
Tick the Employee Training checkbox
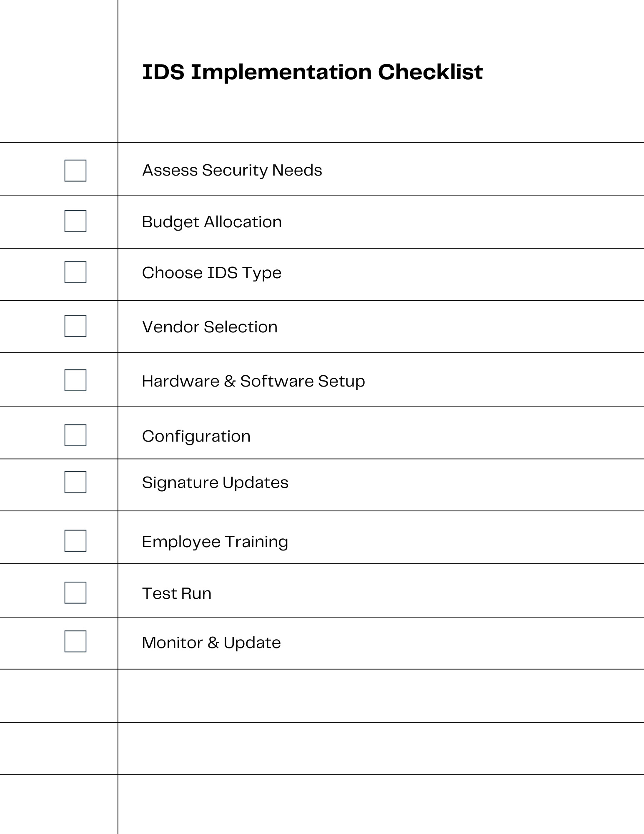coord(75,541)
